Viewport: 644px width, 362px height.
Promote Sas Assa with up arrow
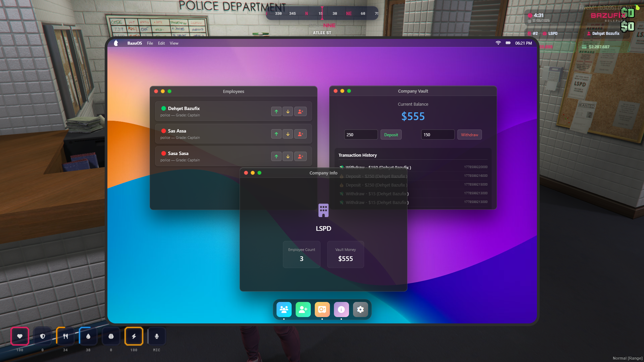coord(276,134)
